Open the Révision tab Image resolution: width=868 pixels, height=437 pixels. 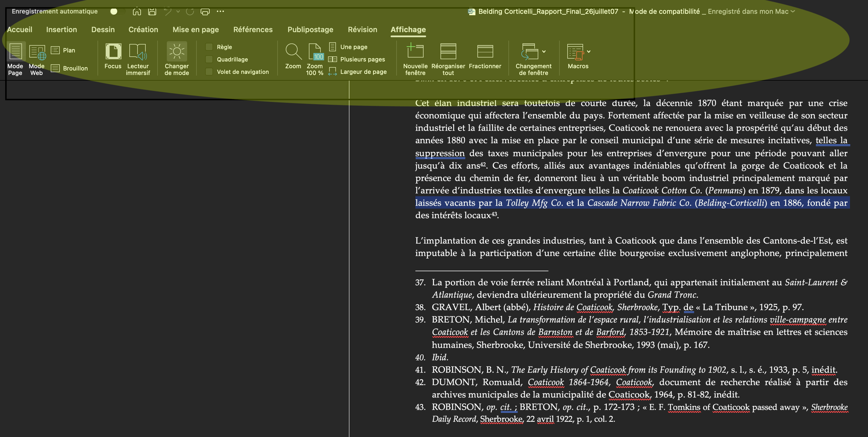tap(363, 30)
